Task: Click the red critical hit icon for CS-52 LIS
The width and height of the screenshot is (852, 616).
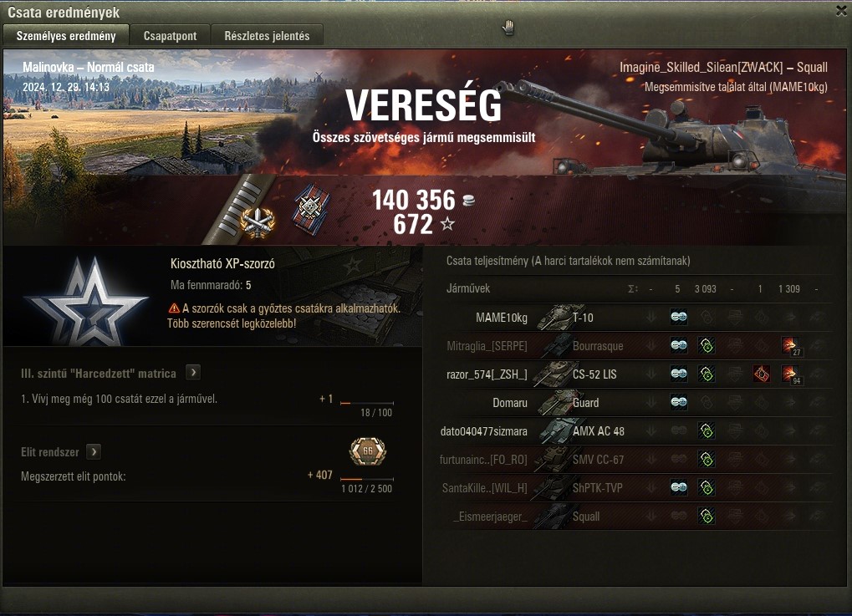Action: click(761, 374)
